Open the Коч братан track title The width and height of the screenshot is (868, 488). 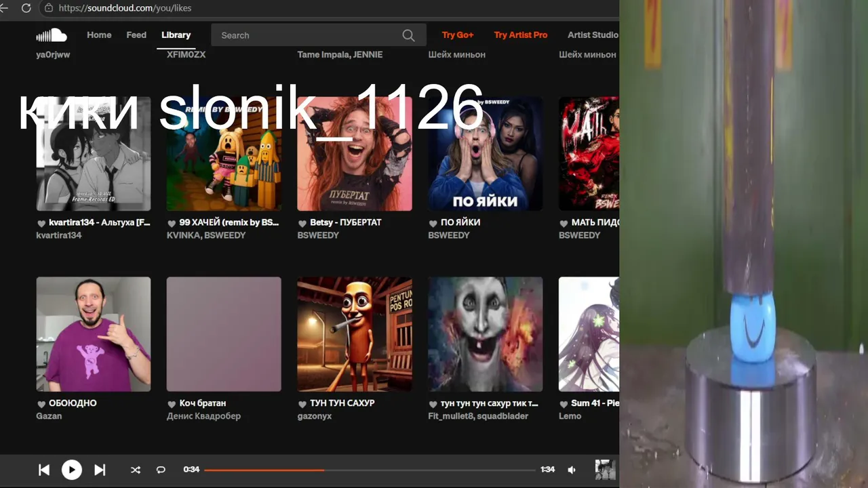click(203, 403)
